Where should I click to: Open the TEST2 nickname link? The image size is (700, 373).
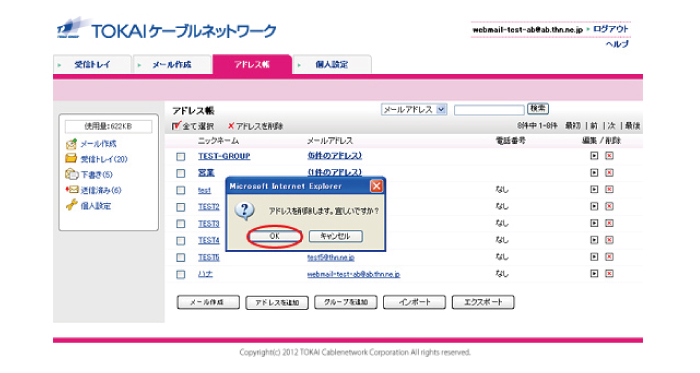pyautogui.click(x=209, y=207)
